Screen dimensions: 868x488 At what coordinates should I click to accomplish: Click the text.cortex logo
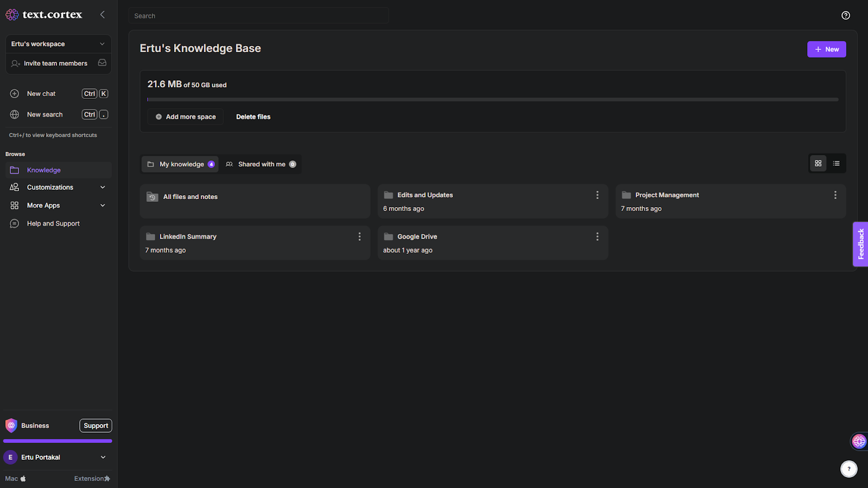click(44, 15)
